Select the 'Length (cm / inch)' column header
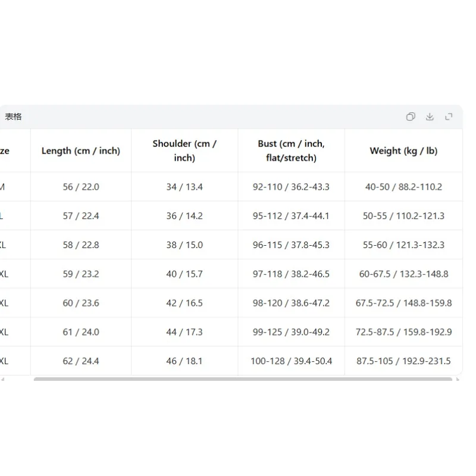This screenshot has width=476, height=476. (81, 151)
